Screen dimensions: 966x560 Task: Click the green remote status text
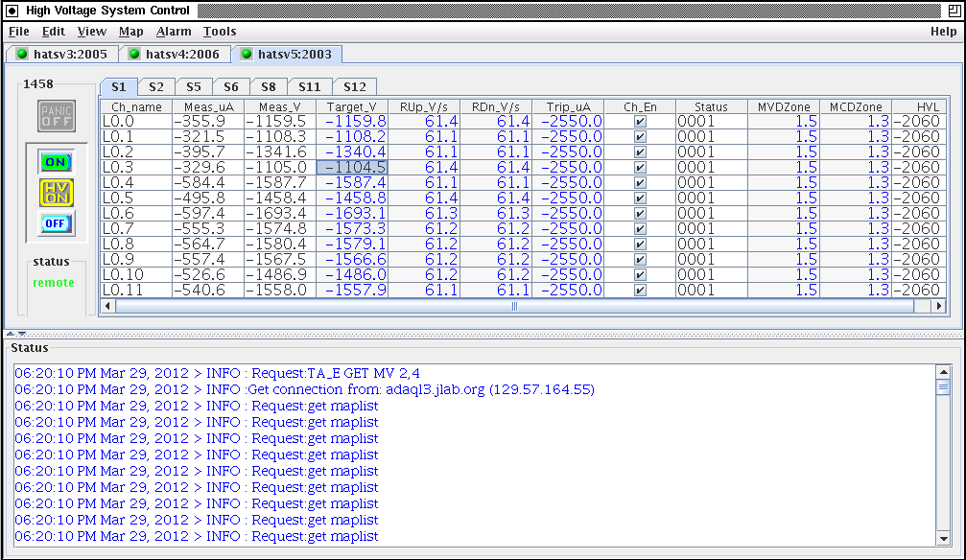pos(54,283)
